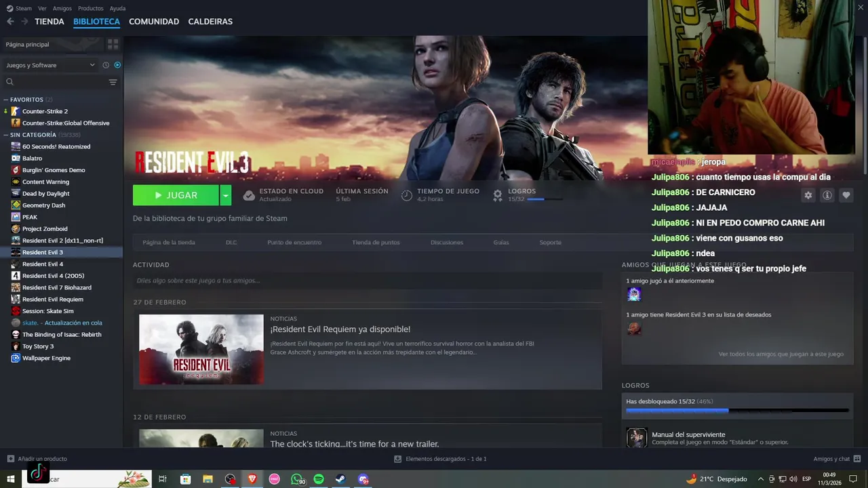Image resolution: width=868 pixels, height=488 pixels.
Task: Click the logros 15/32 progress bar
Action: pyautogui.click(x=545, y=199)
